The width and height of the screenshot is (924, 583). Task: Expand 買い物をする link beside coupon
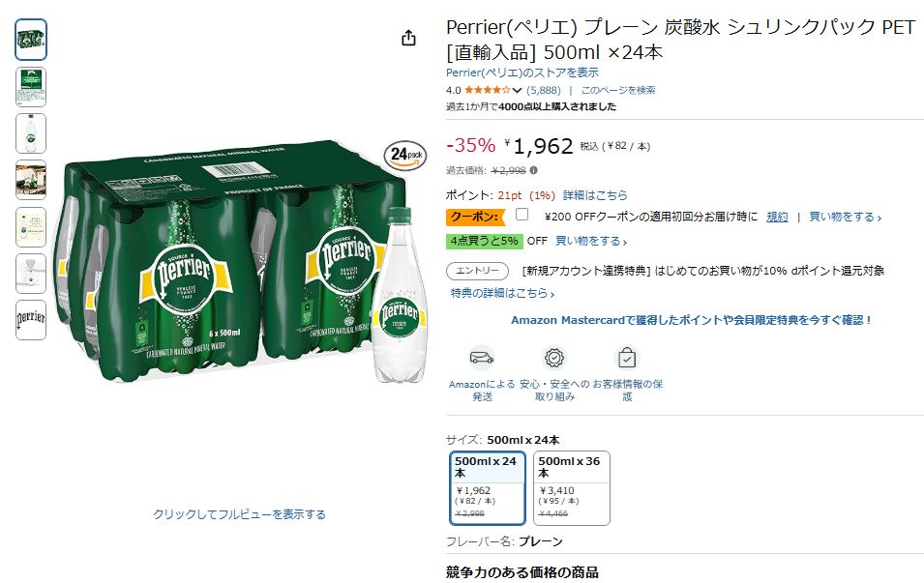[x=845, y=217]
